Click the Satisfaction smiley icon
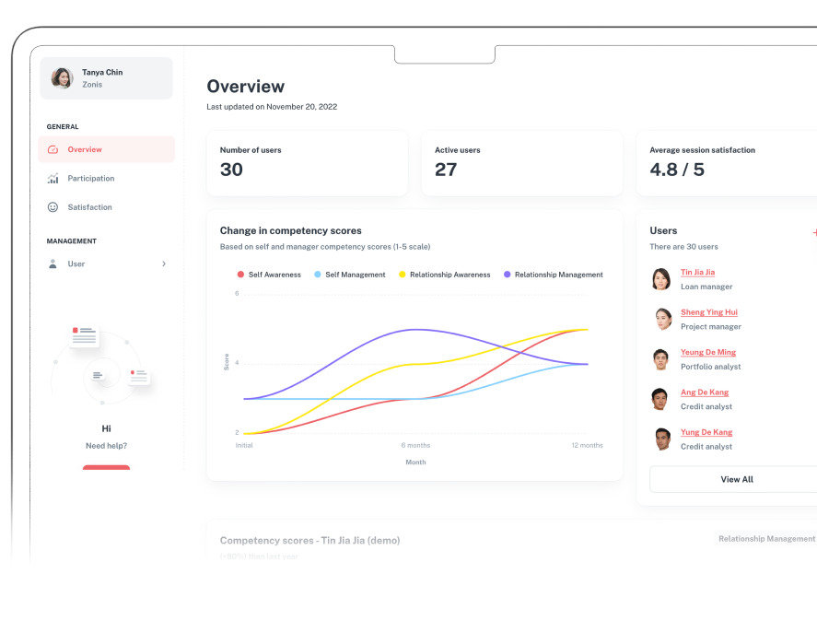The image size is (817, 644). click(x=53, y=207)
